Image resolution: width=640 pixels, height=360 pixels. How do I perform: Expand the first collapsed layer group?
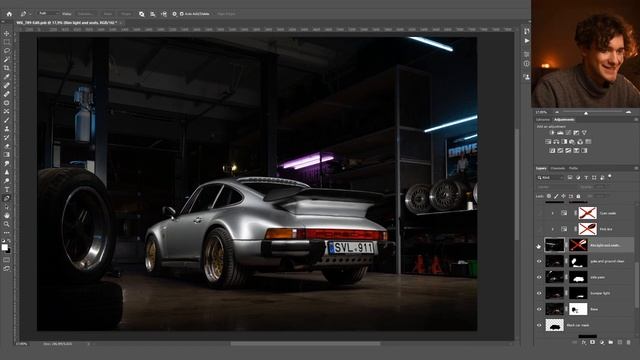(x=553, y=213)
